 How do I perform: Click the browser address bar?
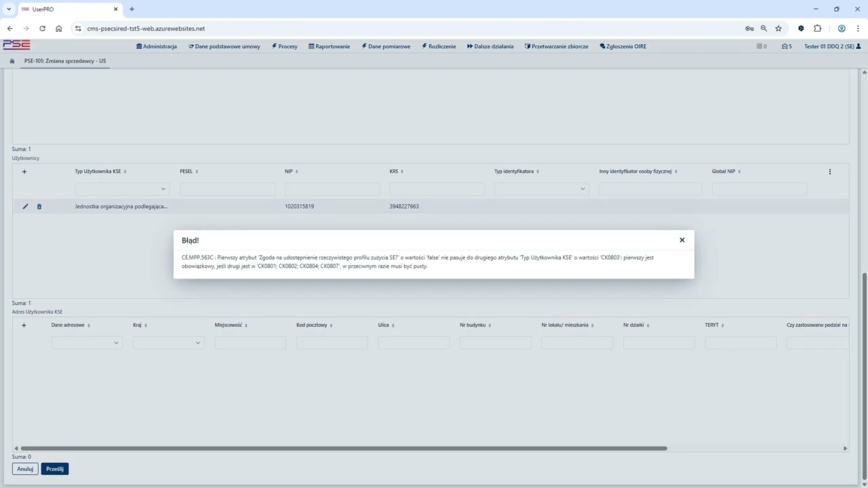tap(407, 28)
